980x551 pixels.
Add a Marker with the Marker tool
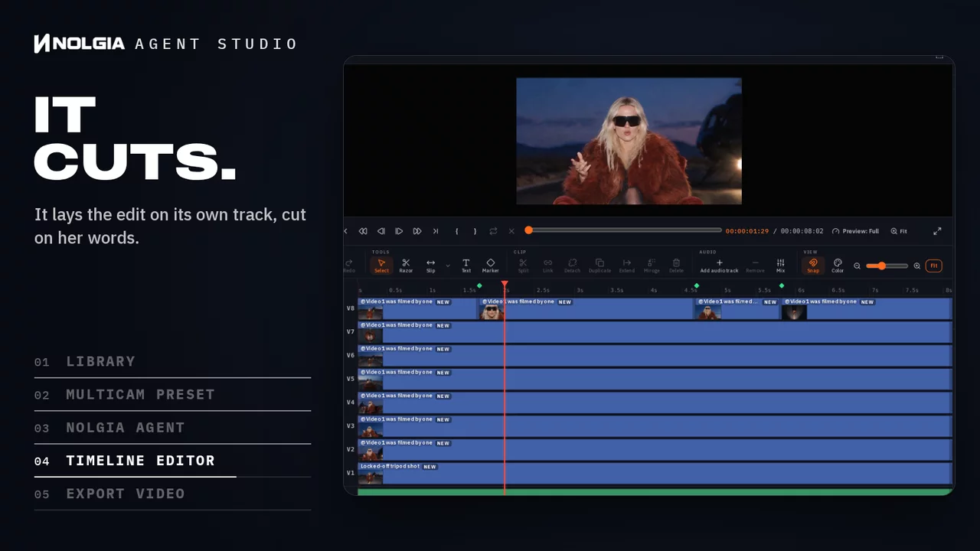point(491,265)
